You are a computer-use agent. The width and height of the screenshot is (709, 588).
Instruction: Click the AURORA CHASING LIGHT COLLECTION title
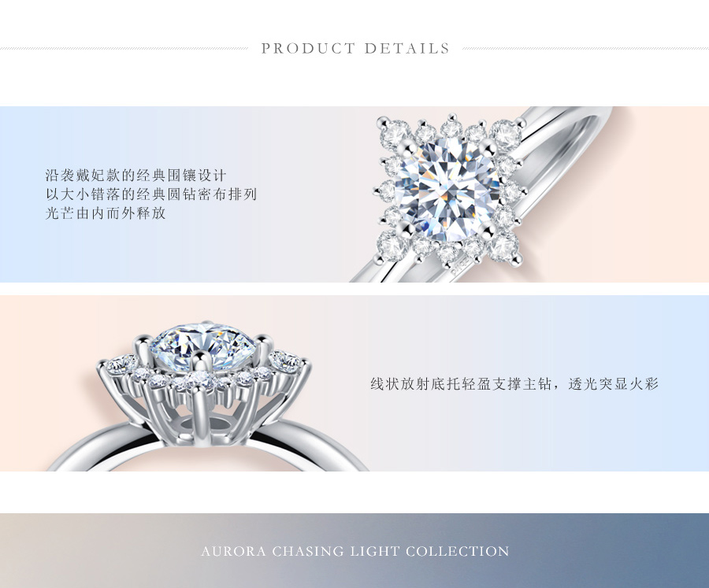tap(355, 551)
